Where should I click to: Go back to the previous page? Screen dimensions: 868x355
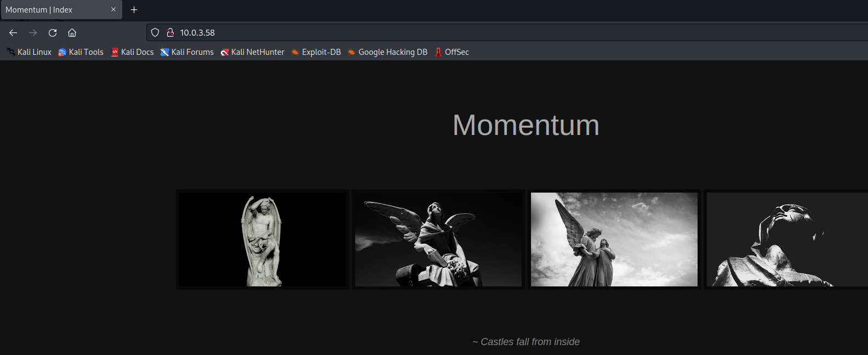13,33
